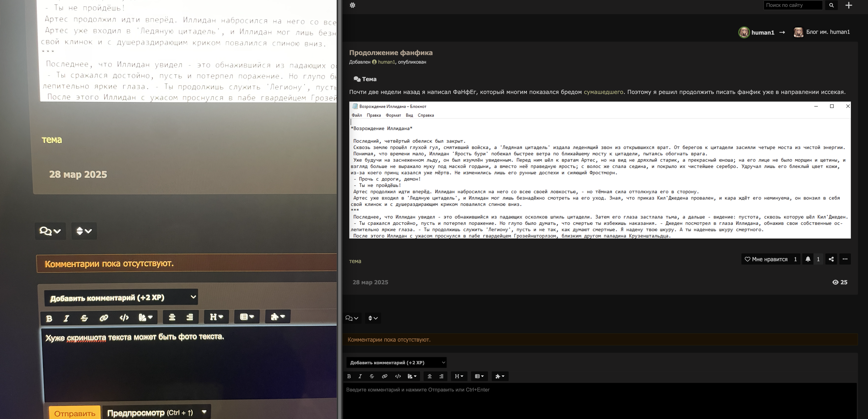Open the 'сумашедшего' link in post text
This screenshot has height=419, width=868.
pos(603,92)
